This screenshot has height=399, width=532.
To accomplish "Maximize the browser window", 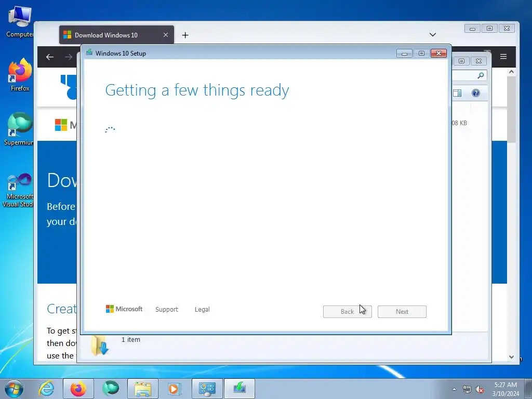I will [x=489, y=29].
